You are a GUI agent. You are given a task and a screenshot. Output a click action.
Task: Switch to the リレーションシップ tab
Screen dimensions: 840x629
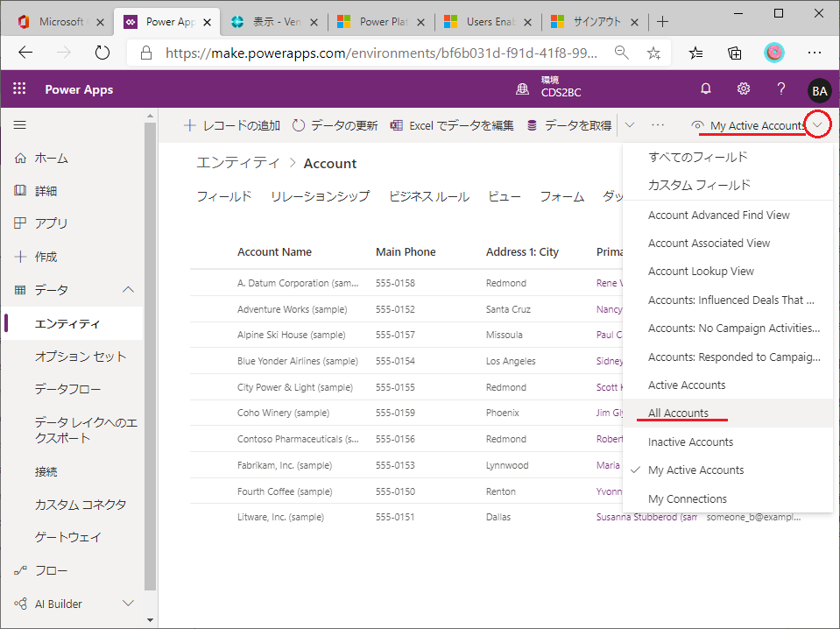(321, 196)
